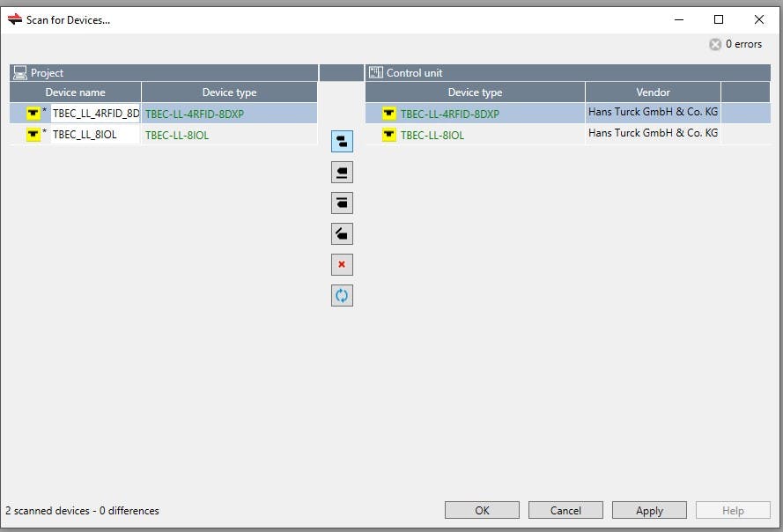Click the red X delete icon
The image size is (783, 532).
click(342, 264)
